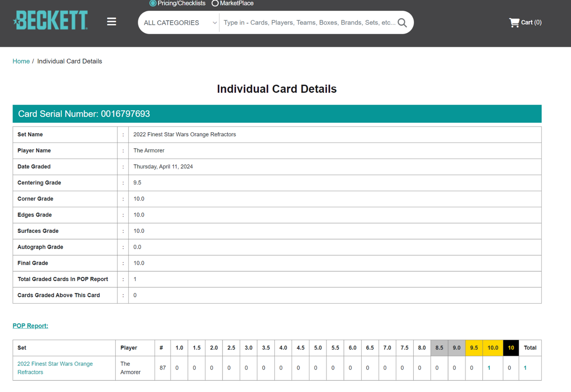The image size is (571, 392).
Task: Click the 'Thursday, April 11, 2024' date value
Action: pos(163,167)
